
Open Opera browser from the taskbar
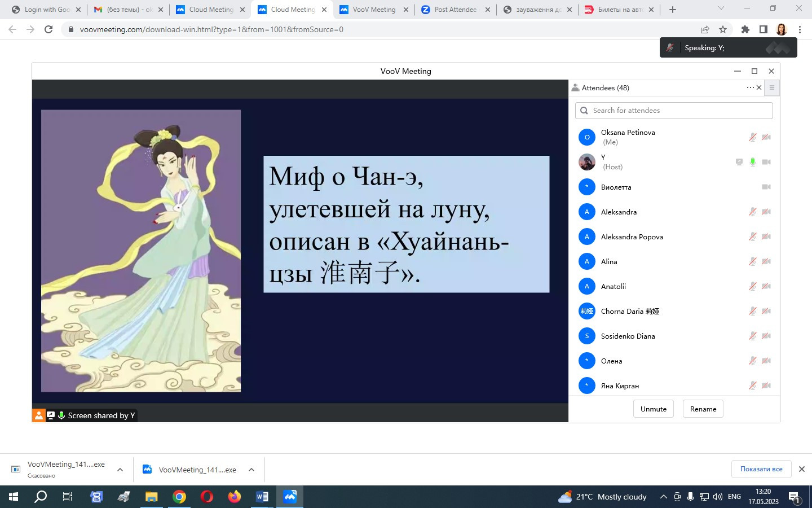click(x=207, y=497)
